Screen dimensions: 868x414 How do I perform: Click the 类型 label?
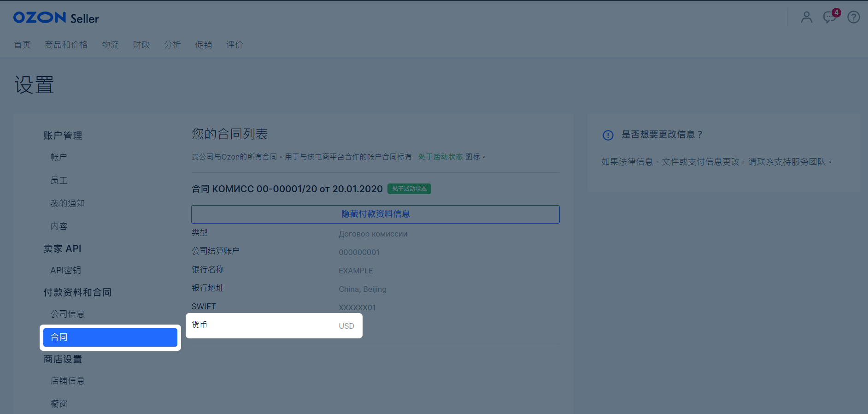tap(199, 232)
